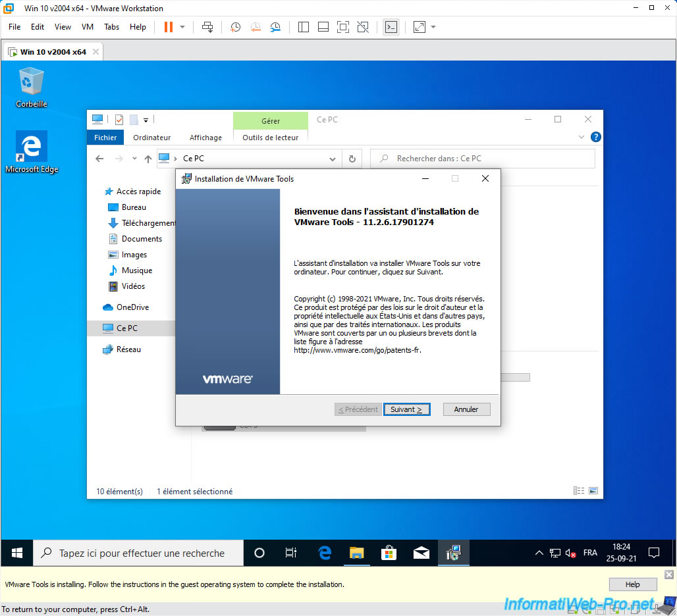
Task: Open the snapshot manager icon
Action: coord(275,27)
